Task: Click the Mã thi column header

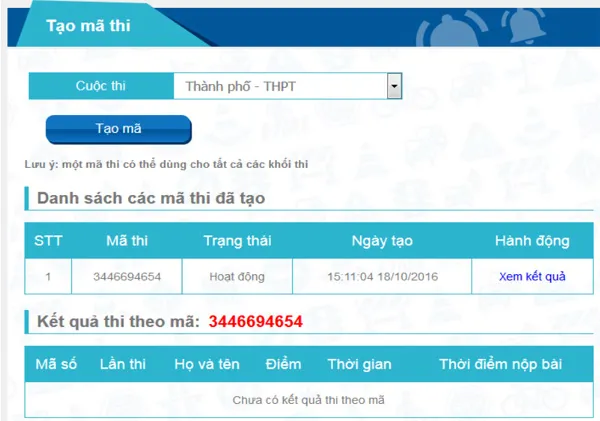Action: [127, 241]
